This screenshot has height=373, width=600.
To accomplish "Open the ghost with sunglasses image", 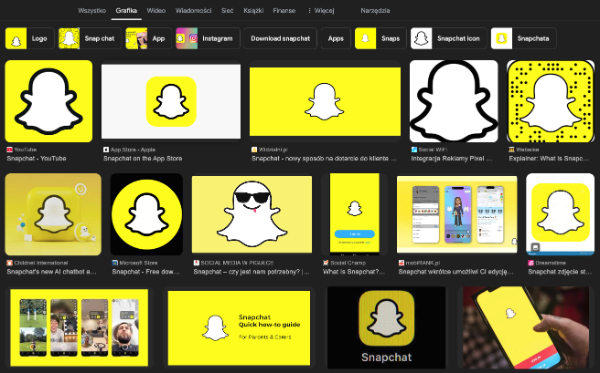I will pos(252,214).
